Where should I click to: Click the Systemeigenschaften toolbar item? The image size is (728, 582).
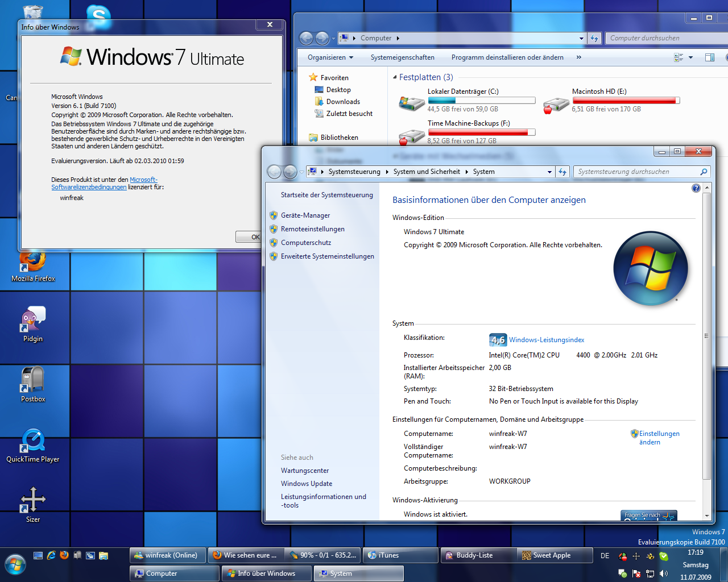click(x=402, y=57)
